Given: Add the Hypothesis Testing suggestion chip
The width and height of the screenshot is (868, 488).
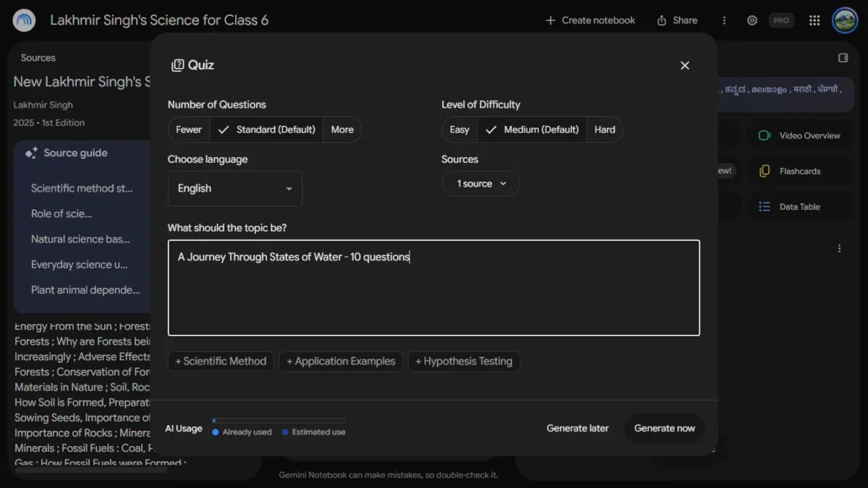Looking at the screenshot, I should pyautogui.click(x=464, y=361).
